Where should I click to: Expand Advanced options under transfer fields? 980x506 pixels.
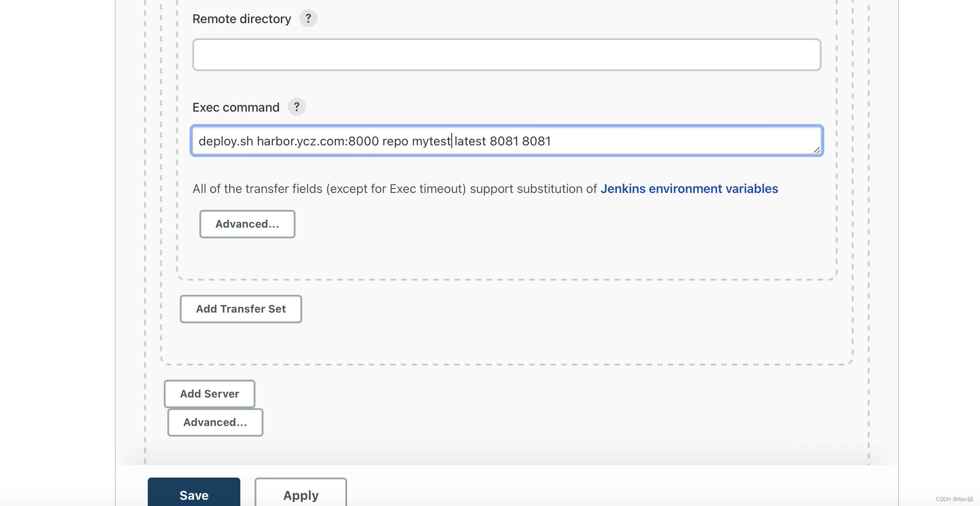[247, 224]
